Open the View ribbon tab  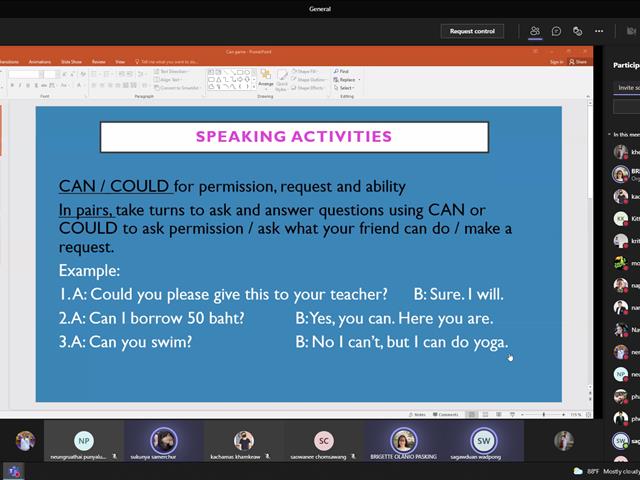[120, 62]
